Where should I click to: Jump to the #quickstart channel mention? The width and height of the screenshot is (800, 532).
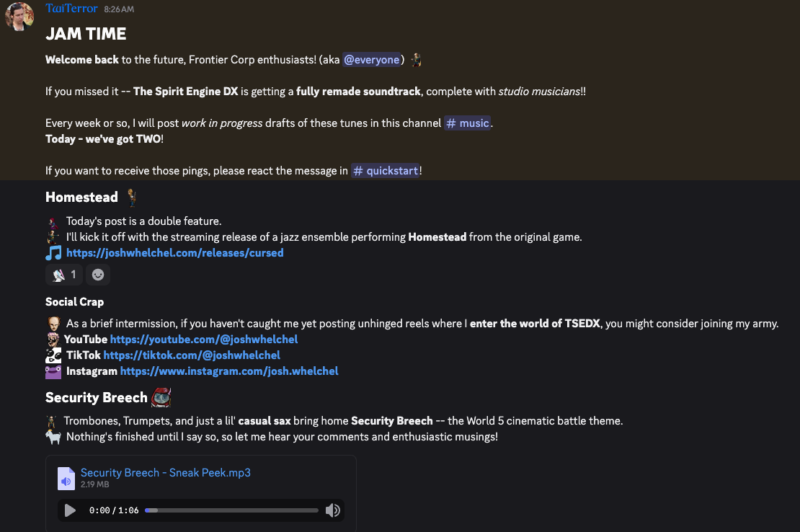(385, 171)
